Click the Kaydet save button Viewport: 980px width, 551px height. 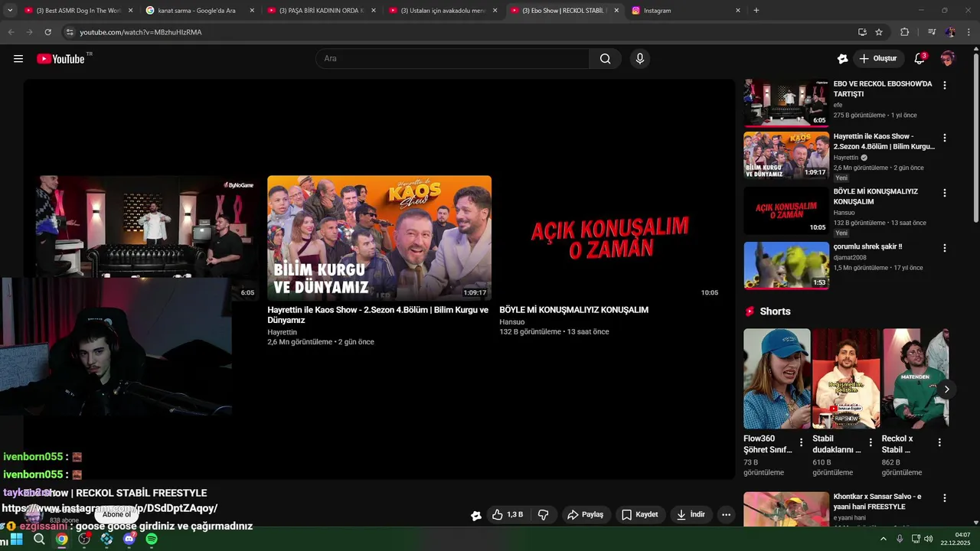[639, 515]
